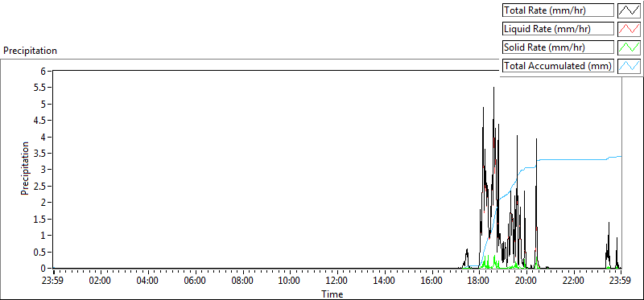The height and width of the screenshot is (300, 644).
Task: Click the rightmost 23:59 time label
Action: (620, 282)
